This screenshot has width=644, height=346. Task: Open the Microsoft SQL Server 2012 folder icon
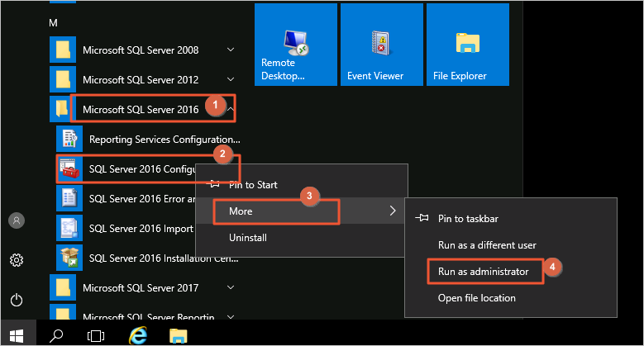tap(63, 79)
